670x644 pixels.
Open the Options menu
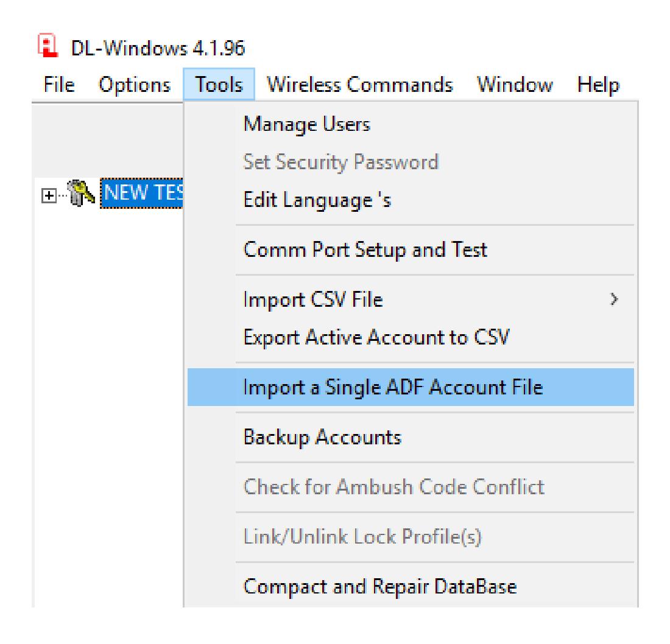135,85
